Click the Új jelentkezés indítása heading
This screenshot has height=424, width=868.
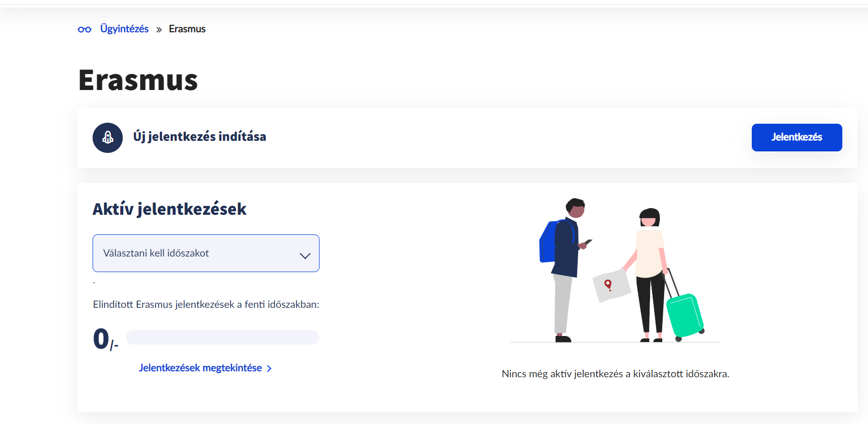pyautogui.click(x=200, y=137)
